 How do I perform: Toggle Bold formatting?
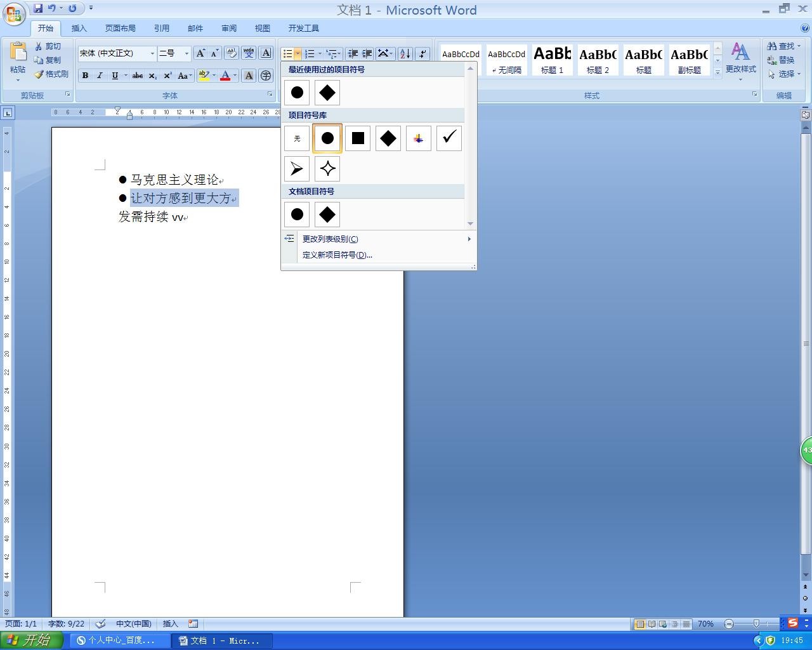click(85, 76)
